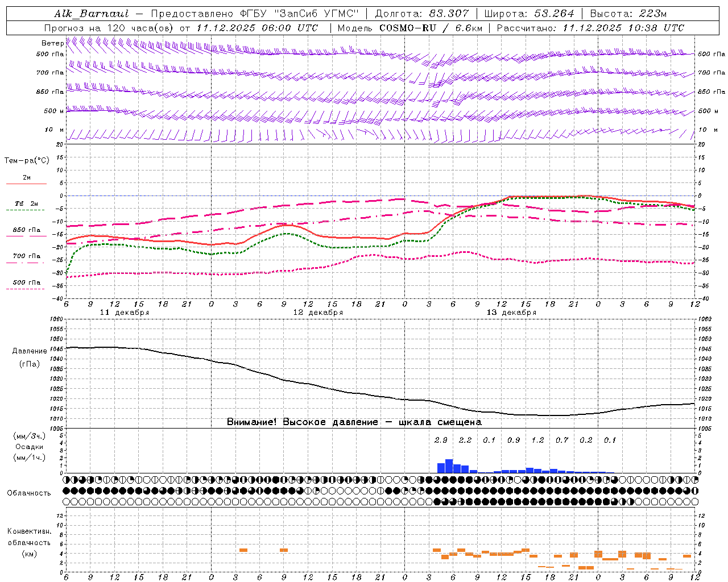The image size is (728, 582).
Task: Click the Alk_Barnaul station title
Action: 92,14
